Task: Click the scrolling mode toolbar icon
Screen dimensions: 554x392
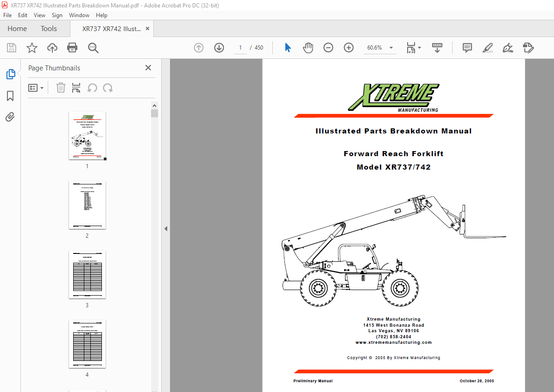Action: click(x=437, y=48)
